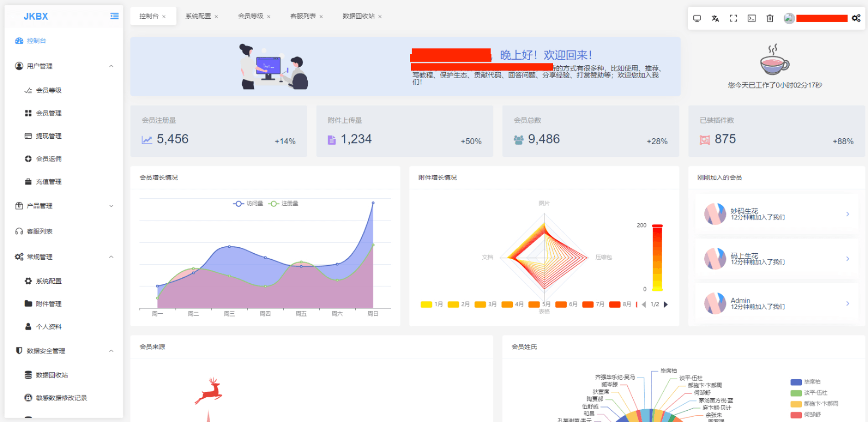Switch to the 系统配置 tab
868x422 pixels.
tap(197, 16)
